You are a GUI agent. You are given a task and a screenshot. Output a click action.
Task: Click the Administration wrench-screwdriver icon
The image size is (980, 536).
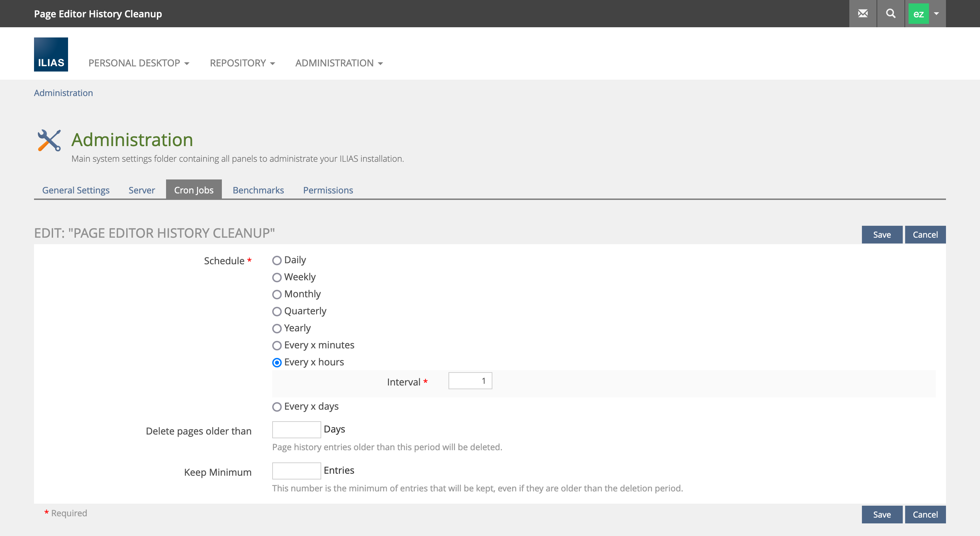(49, 140)
